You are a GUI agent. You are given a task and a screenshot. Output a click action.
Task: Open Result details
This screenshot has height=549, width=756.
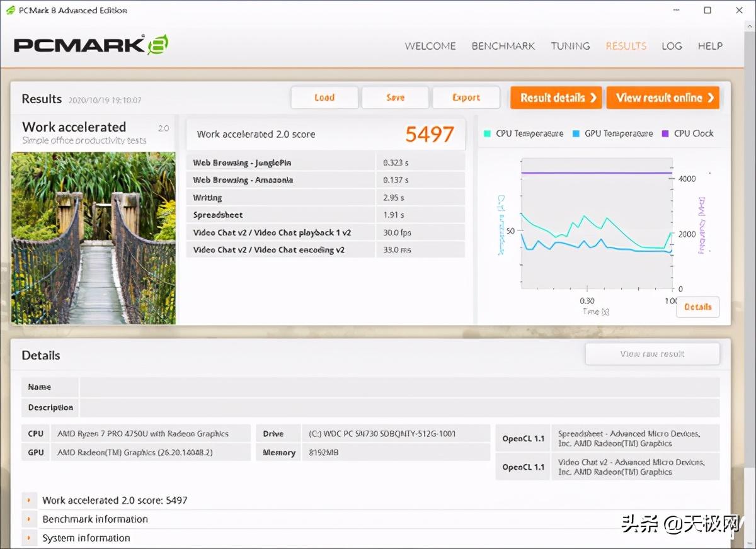(556, 98)
